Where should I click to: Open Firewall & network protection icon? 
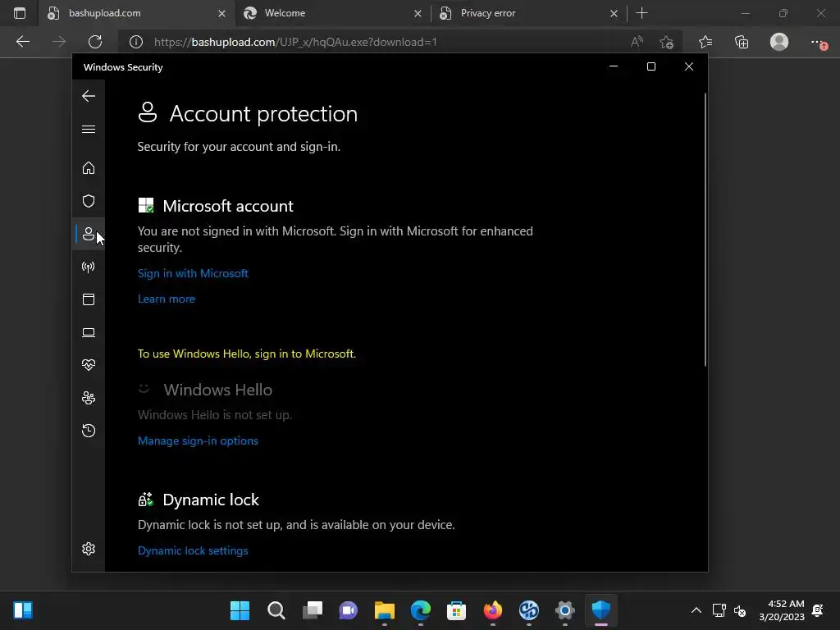(89, 267)
